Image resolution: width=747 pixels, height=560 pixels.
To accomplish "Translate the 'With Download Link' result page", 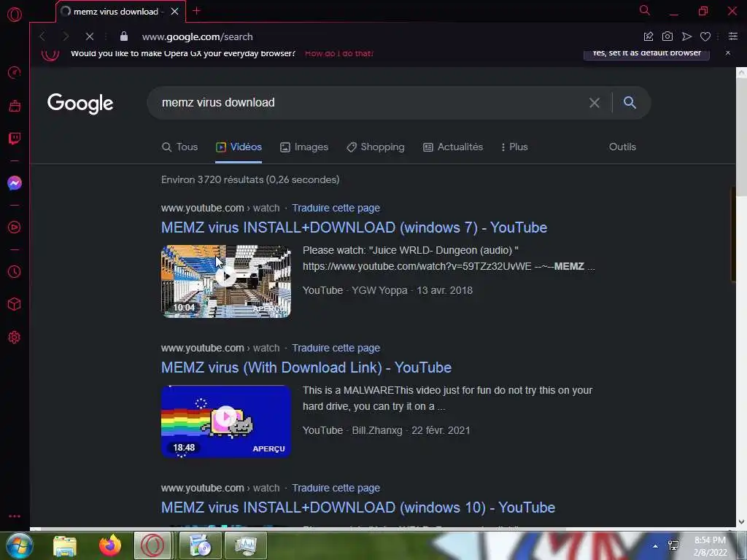I will 336,348.
